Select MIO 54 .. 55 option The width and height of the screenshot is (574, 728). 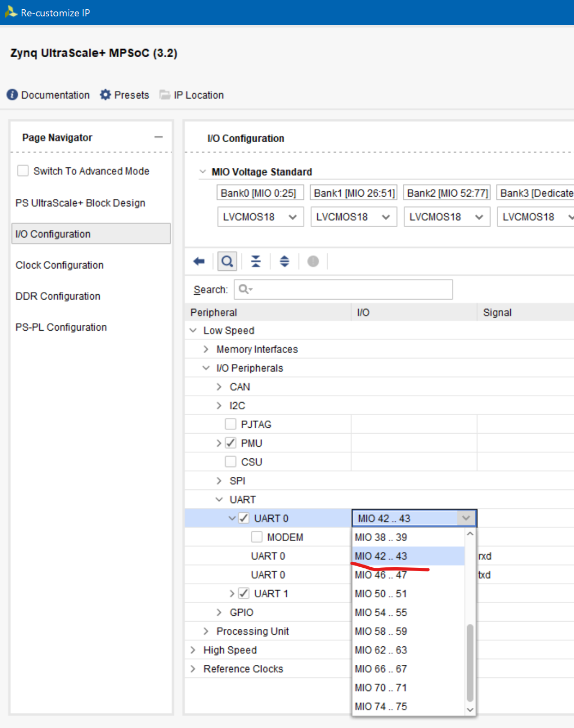[409, 612]
